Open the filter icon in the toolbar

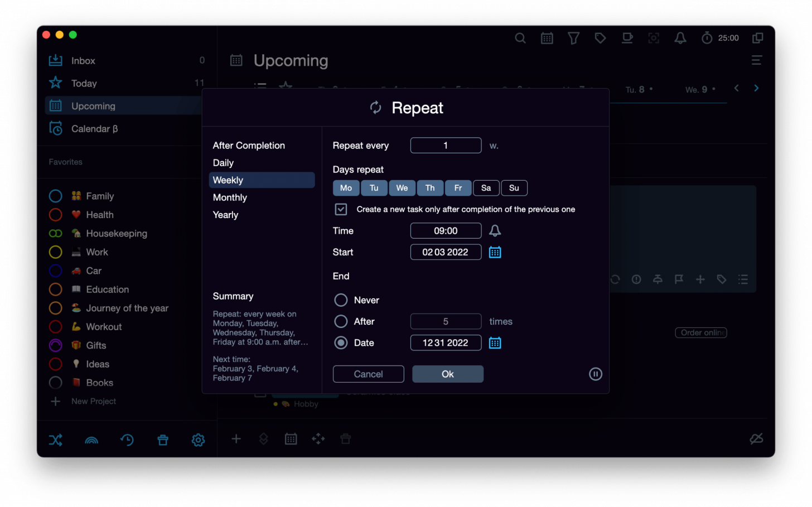573,38
